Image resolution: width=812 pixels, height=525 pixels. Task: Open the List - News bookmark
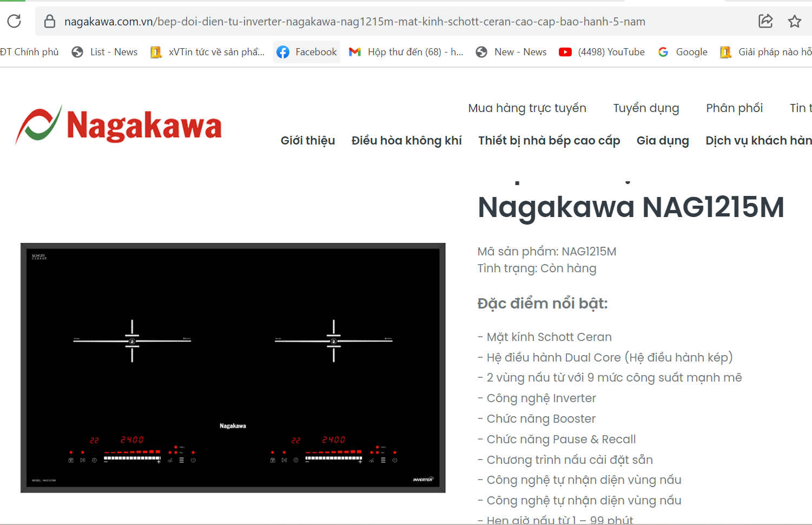coord(105,52)
